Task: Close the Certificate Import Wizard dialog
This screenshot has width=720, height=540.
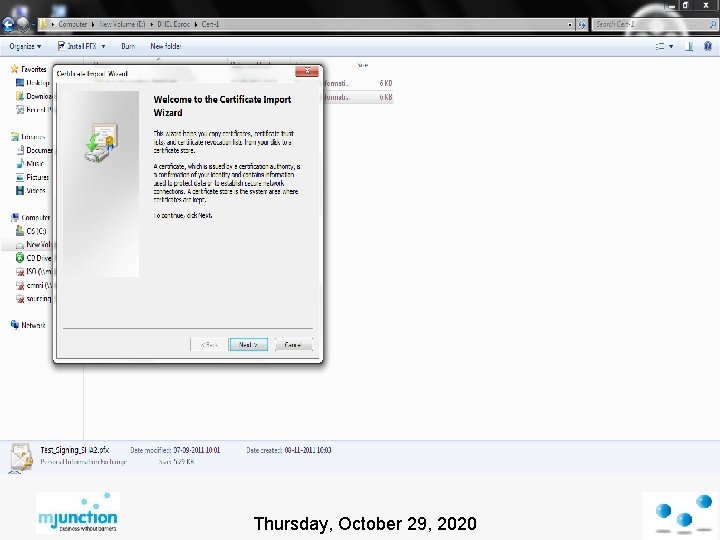Action: tap(307, 71)
